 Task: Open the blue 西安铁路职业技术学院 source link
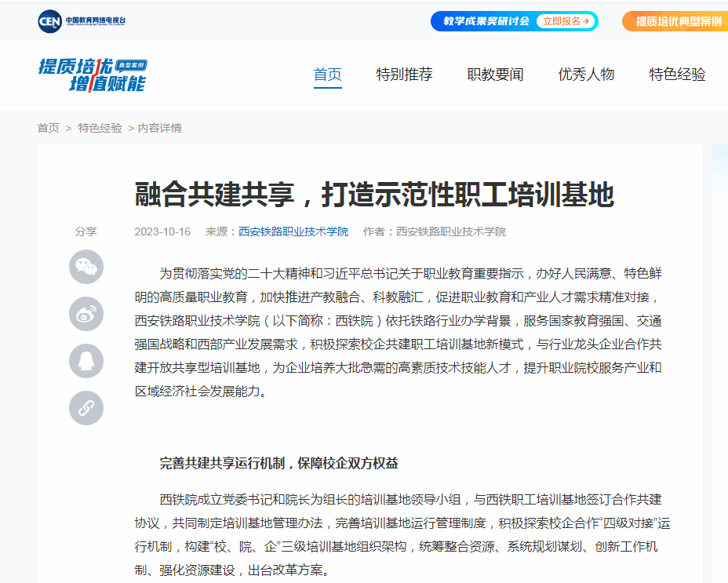[293, 231]
